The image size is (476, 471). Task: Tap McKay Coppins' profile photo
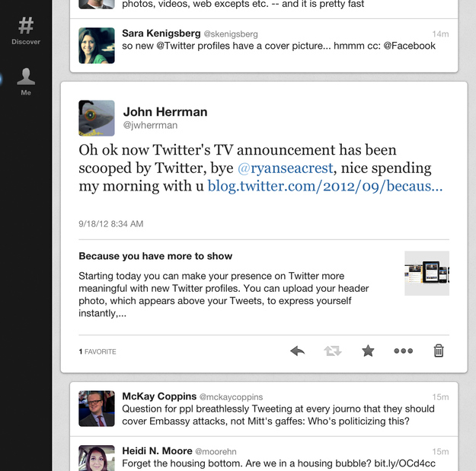97,409
